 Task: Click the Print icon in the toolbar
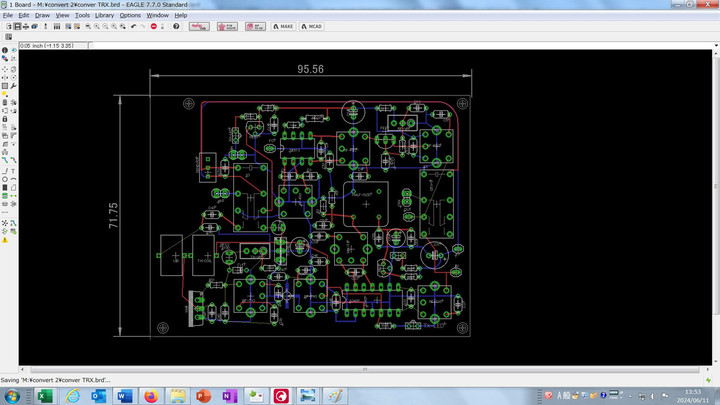pos(28,26)
